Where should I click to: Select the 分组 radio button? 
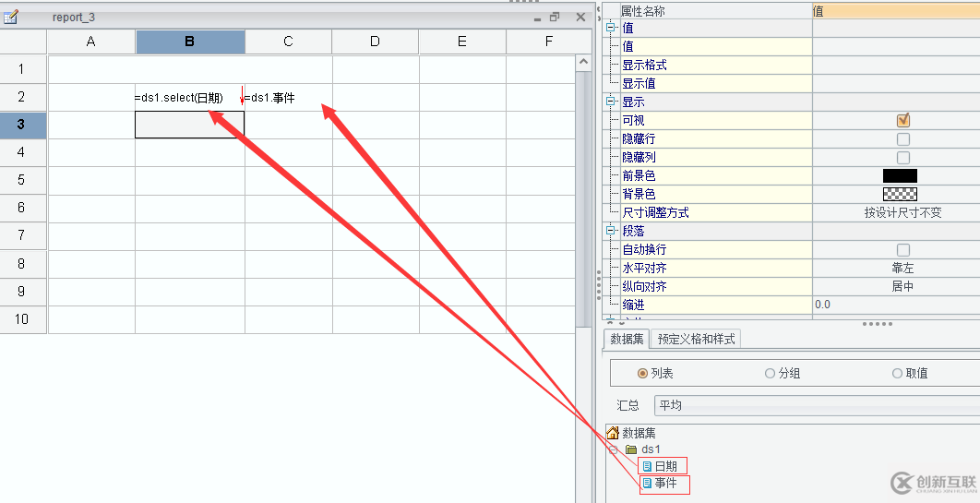click(x=770, y=373)
